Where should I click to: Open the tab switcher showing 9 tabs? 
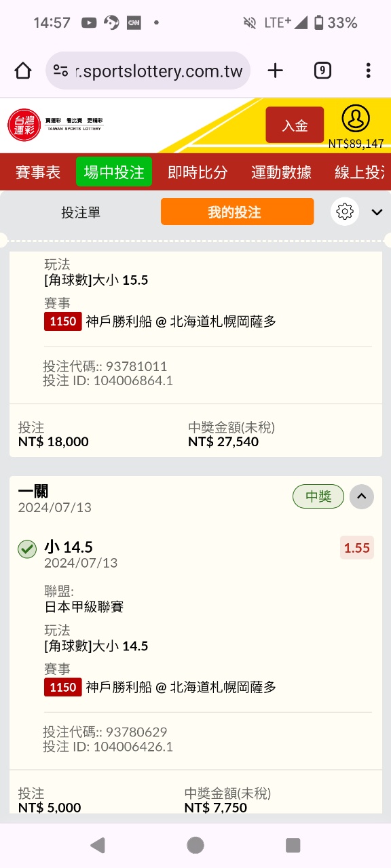[322, 71]
